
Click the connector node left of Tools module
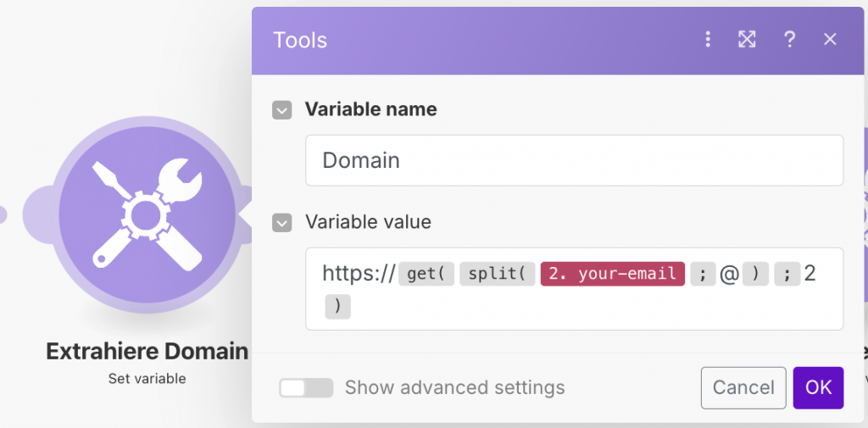tap(3, 214)
